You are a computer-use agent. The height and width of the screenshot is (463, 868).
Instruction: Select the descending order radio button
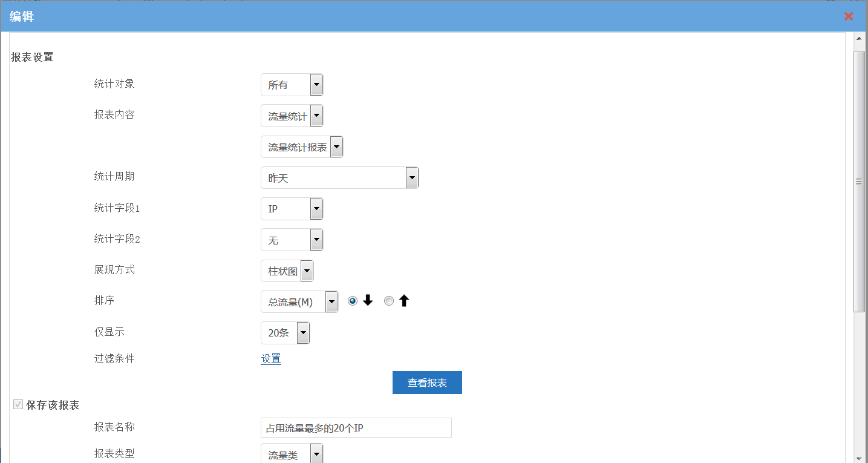[x=353, y=301]
